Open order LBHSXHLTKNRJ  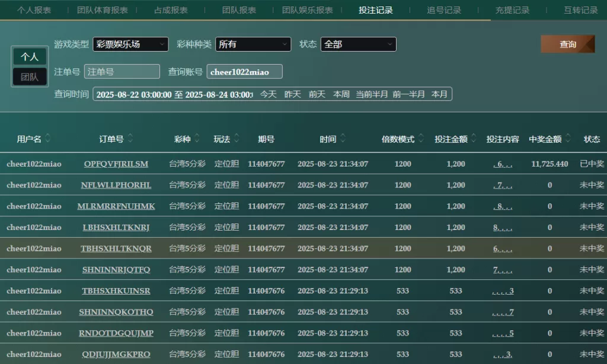116,227
